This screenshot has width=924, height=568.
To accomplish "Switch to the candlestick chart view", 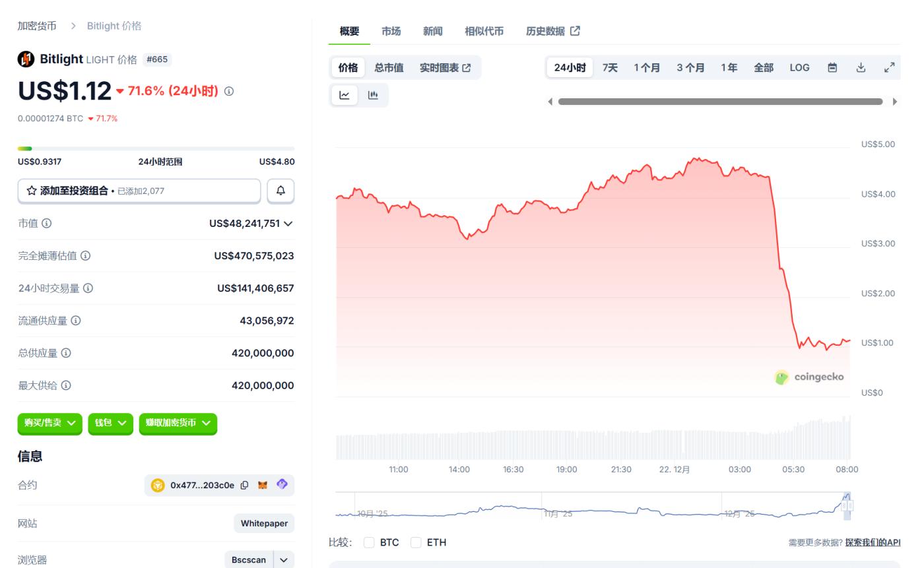I will 373,96.
